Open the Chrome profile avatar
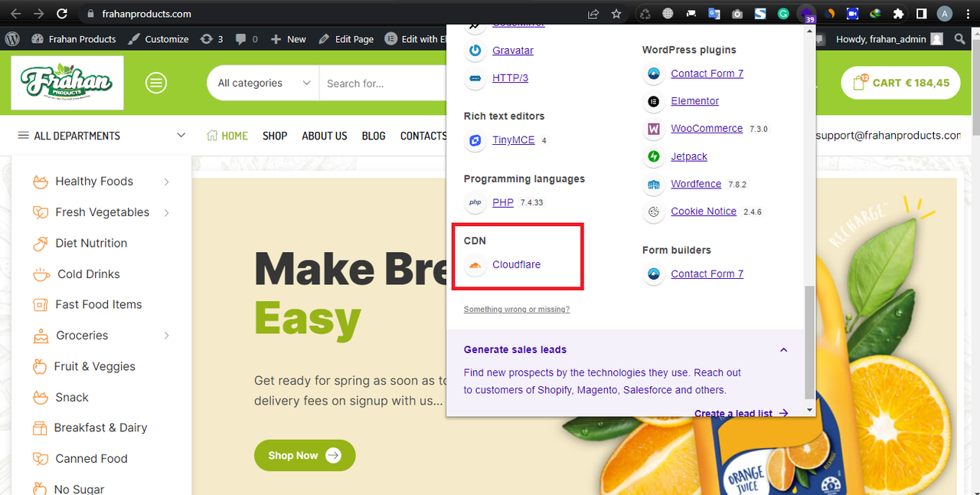The height and width of the screenshot is (495, 980). tap(945, 14)
